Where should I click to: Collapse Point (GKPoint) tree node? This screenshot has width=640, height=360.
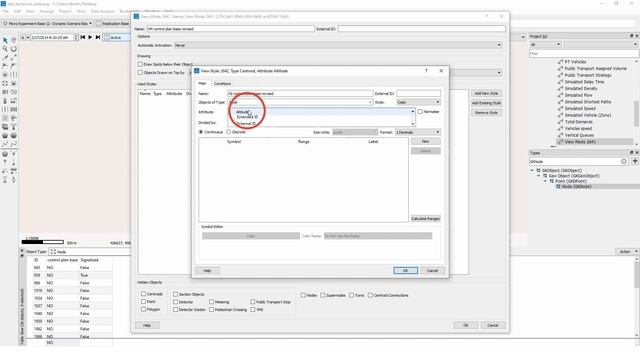pos(545,181)
